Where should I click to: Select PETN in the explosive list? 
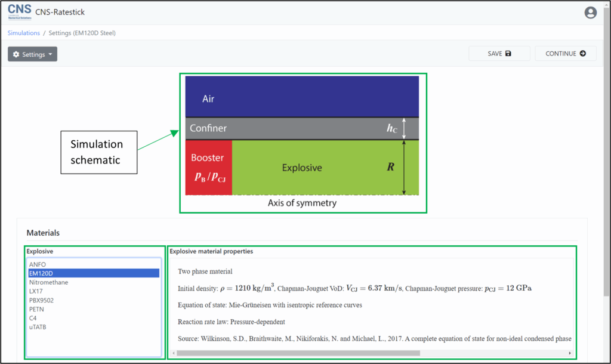click(x=36, y=309)
